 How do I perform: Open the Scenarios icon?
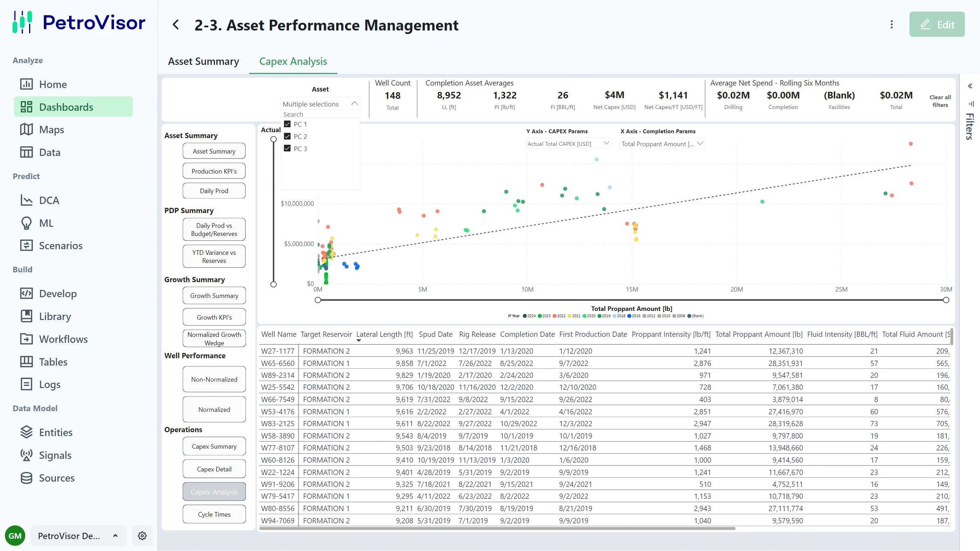click(26, 246)
